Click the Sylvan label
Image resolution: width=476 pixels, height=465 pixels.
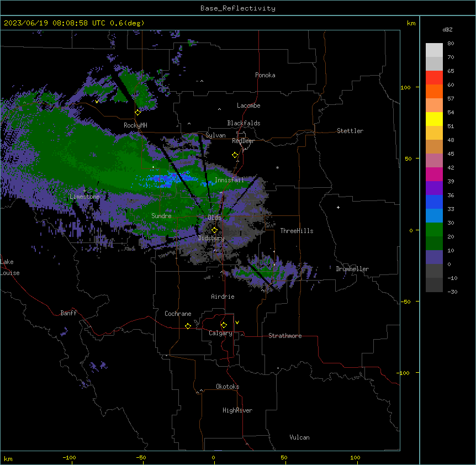click(x=215, y=135)
